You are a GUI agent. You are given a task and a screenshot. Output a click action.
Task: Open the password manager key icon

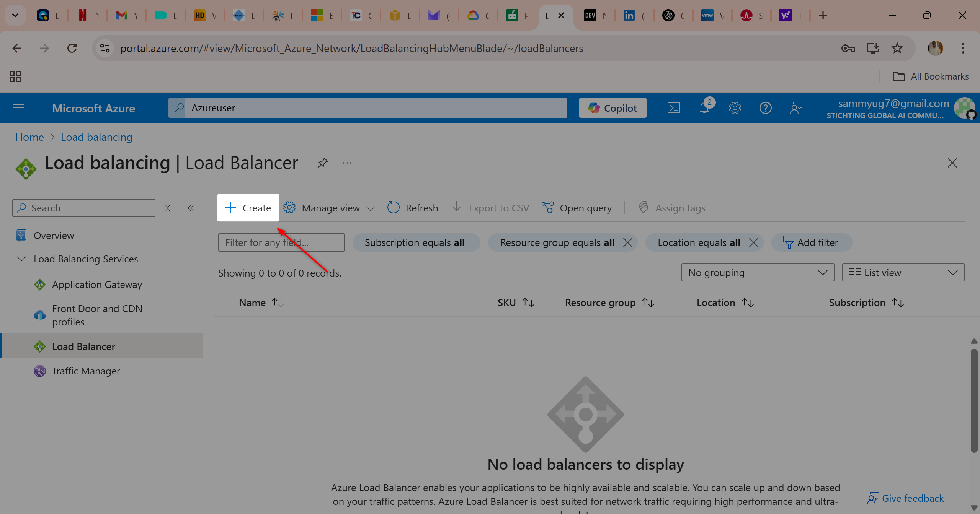(x=848, y=48)
